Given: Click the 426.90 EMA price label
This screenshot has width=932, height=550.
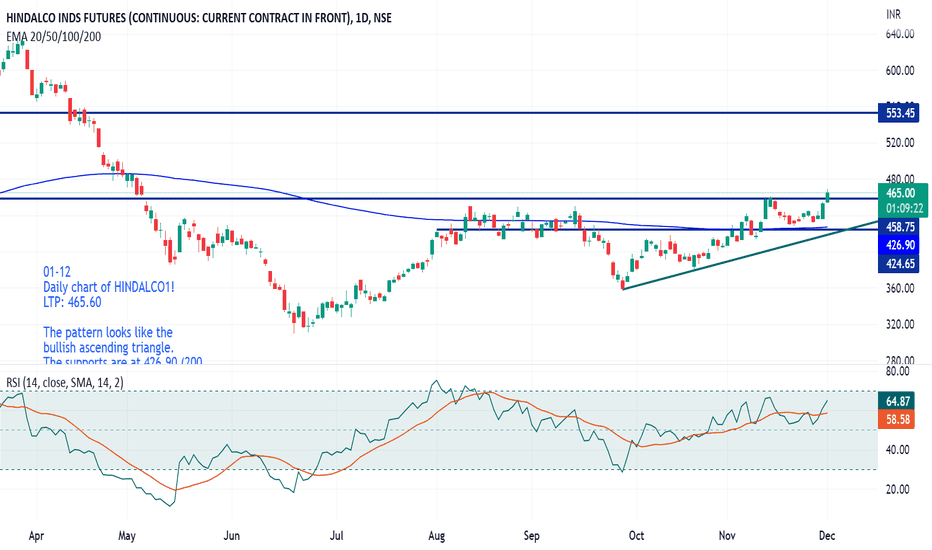Looking at the screenshot, I should click(x=899, y=245).
